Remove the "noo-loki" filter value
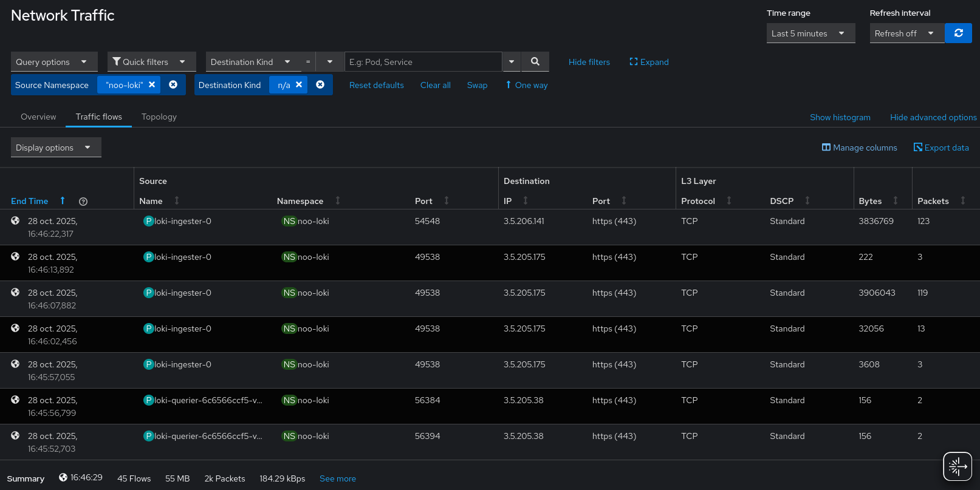This screenshot has height=490, width=980. [152, 85]
